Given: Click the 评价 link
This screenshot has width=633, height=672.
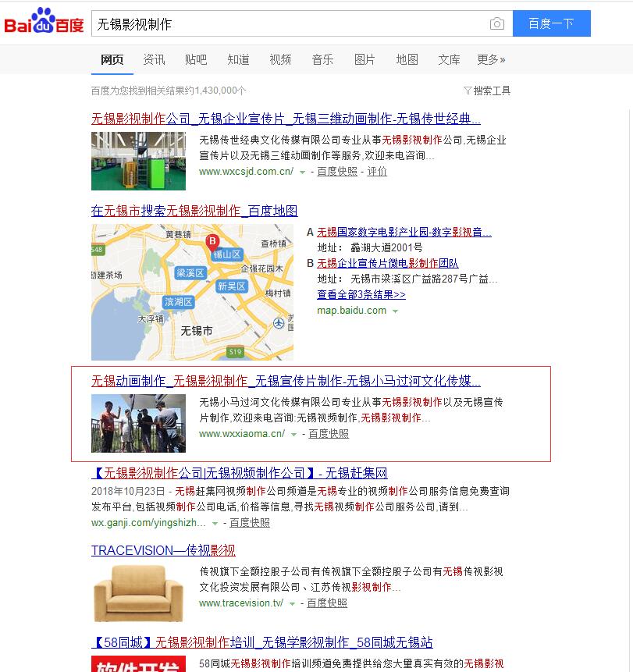Looking at the screenshot, I should pos(377,172).
